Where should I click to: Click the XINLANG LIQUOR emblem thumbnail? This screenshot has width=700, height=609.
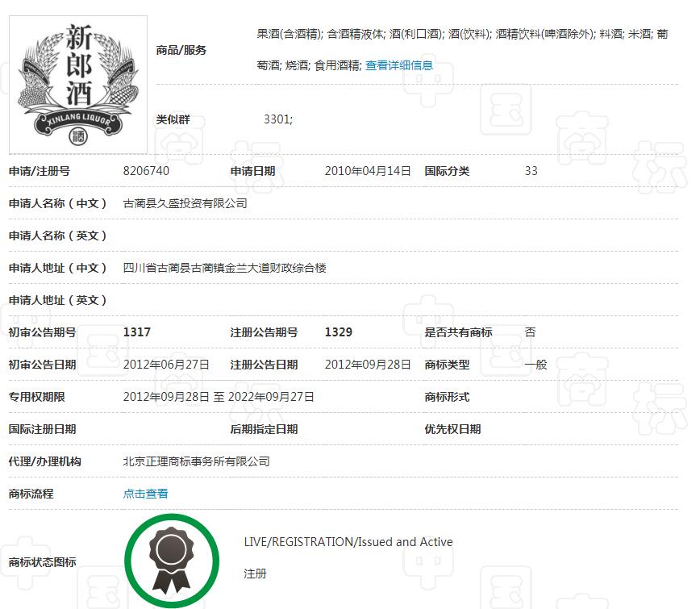[77, 81]
